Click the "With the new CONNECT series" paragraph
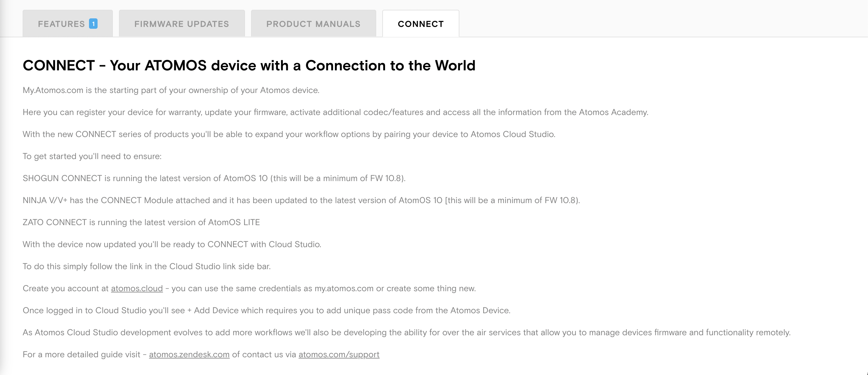This screenshot has height=375, width=868. 289,134
